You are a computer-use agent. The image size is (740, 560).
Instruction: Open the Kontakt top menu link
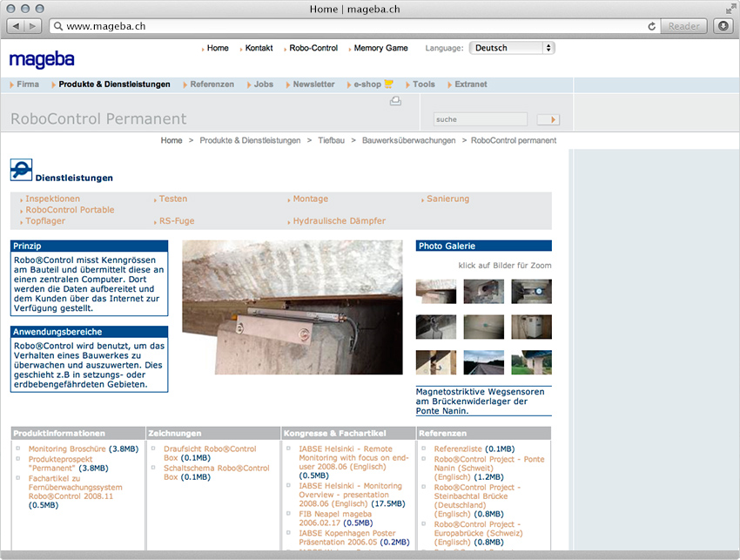click(259, 48)
